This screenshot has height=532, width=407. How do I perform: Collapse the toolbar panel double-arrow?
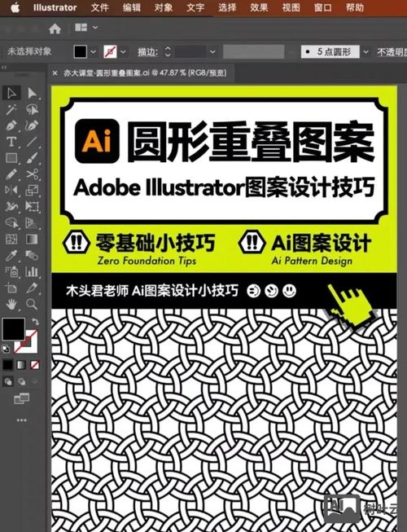pyautogui.click(x=4, y=68)
